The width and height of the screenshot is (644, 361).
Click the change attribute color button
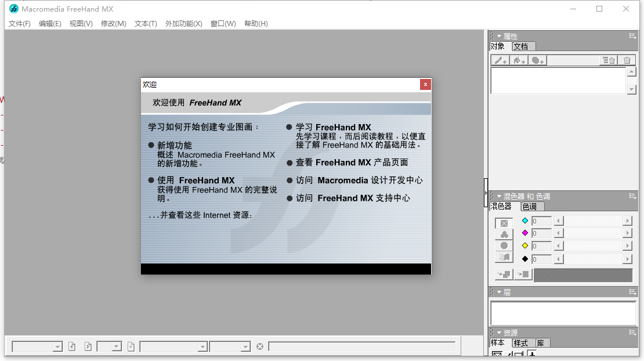click(523, 275)
